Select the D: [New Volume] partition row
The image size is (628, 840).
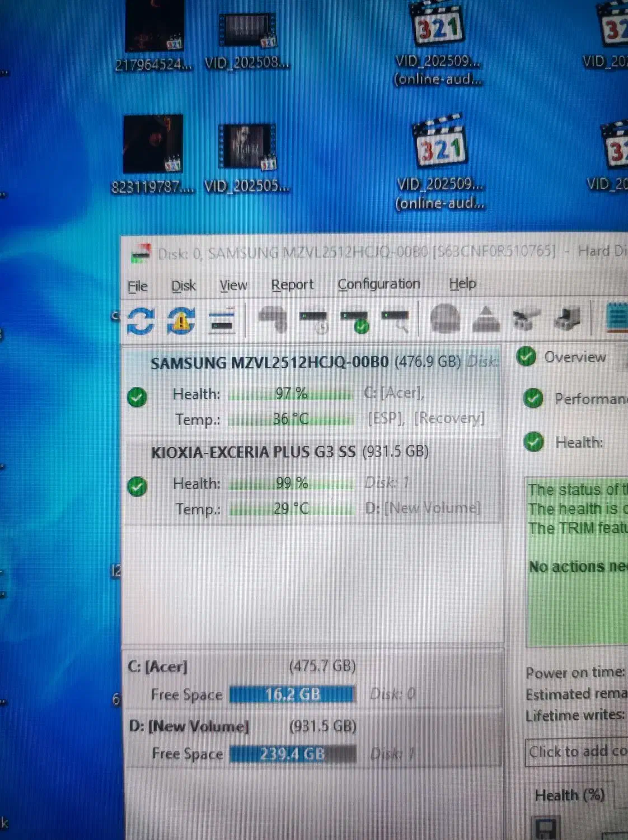pos(189,726)
